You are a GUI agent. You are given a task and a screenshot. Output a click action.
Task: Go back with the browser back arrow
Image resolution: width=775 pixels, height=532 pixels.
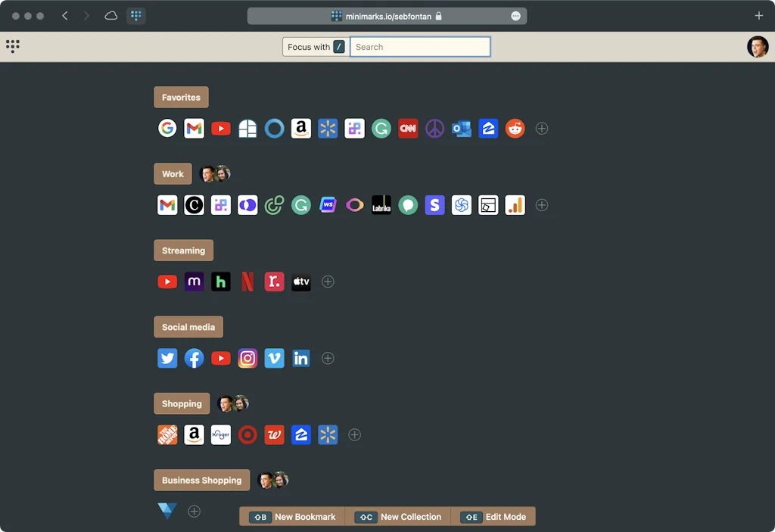coord(65,16)
